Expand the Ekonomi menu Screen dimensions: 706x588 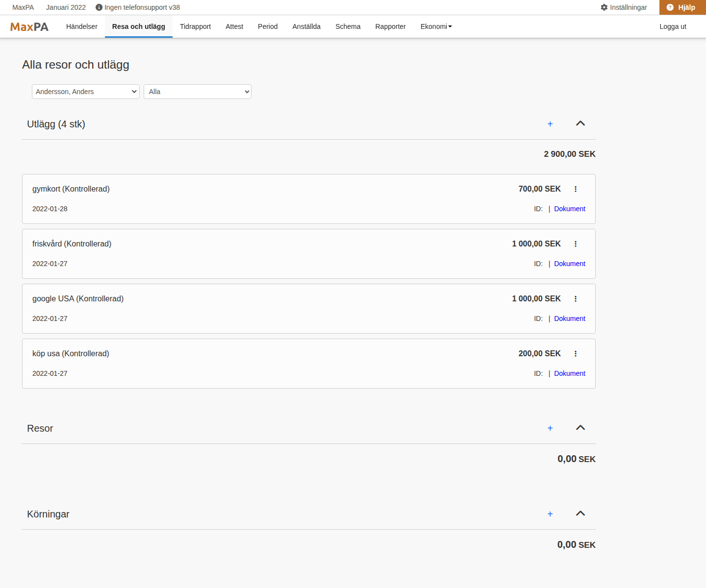[x=436, y=26]
